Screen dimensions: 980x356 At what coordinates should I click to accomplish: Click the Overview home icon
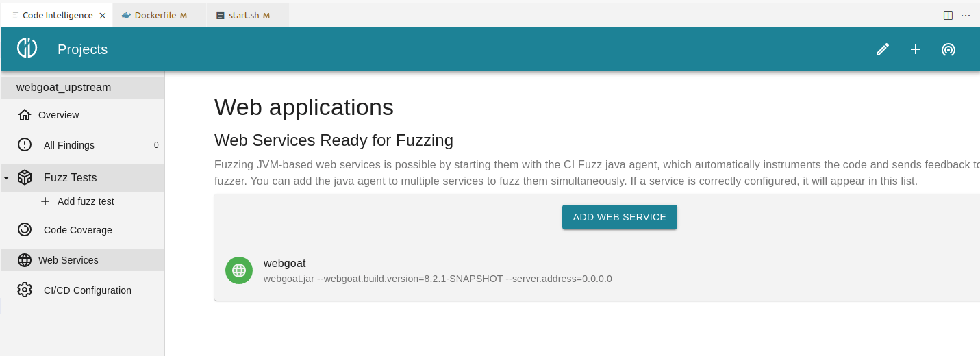[x=25, y=115]
